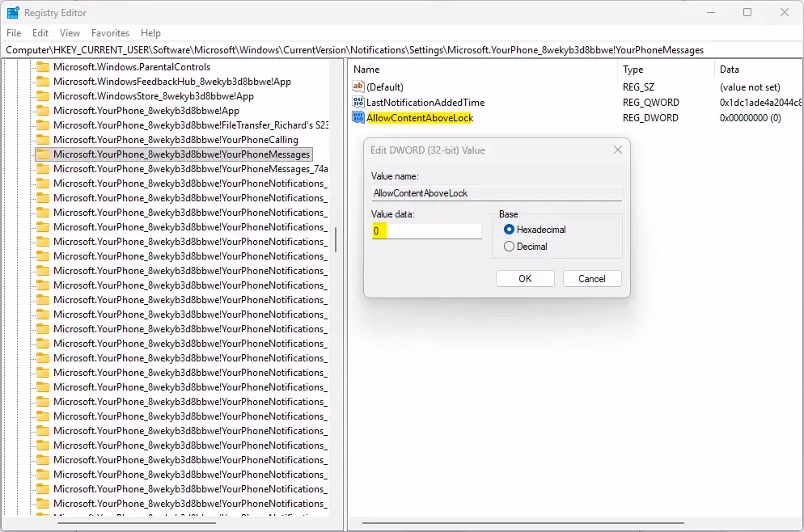Click the folder icon of FileTransfer_Richard's S23 key
Viewport: 804px width, 532px height.
(43, 125)
